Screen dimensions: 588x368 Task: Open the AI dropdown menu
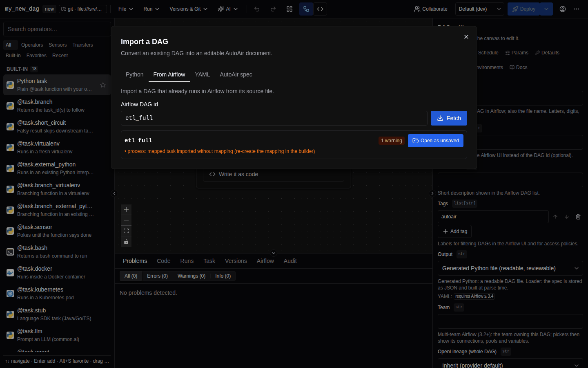click(228, 9)
